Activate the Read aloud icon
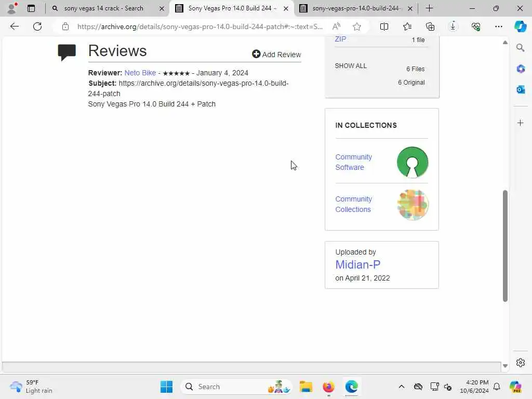 (336, 26)
